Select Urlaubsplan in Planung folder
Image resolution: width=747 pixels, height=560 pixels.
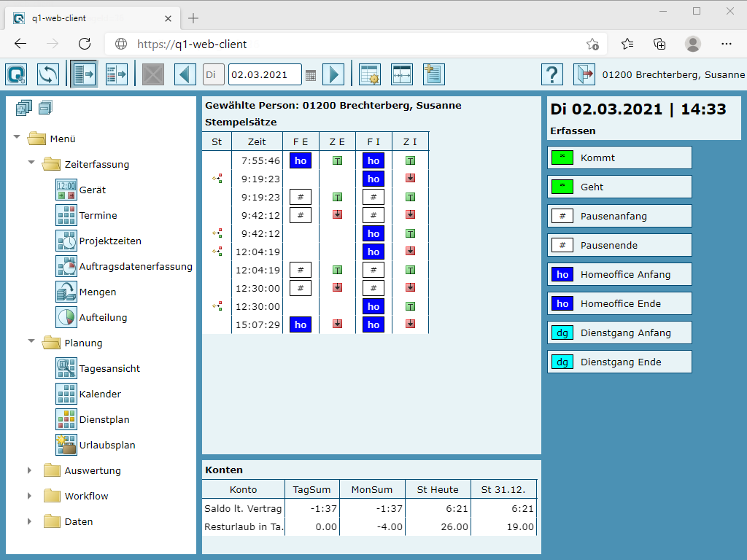107,445
